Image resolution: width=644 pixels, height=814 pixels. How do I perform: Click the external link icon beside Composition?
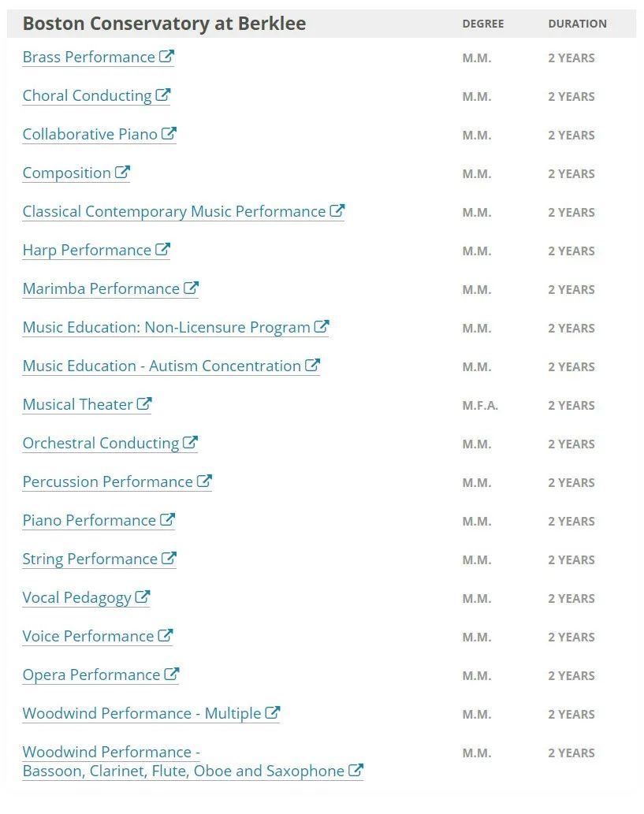122,173
